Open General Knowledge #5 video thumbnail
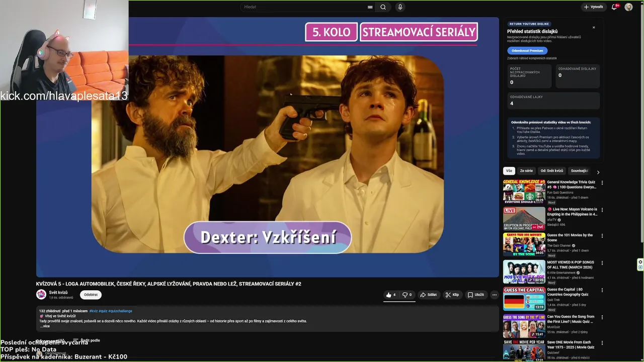Viewport: 644px width, 362px height. [x=524, y=192]
